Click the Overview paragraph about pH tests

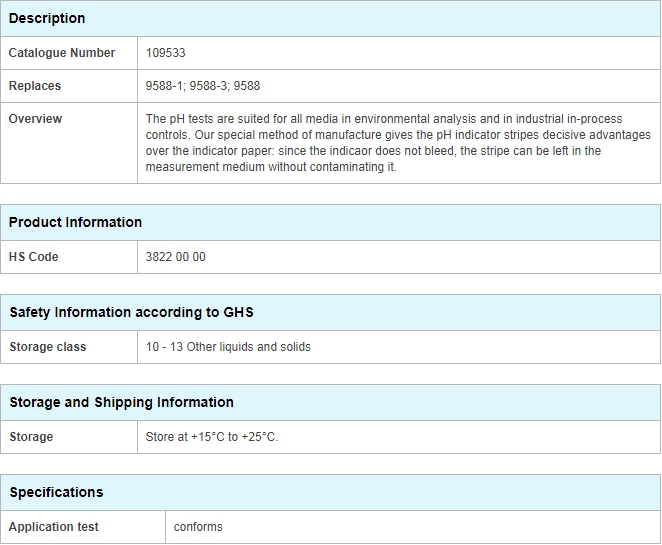coord(398,143)
